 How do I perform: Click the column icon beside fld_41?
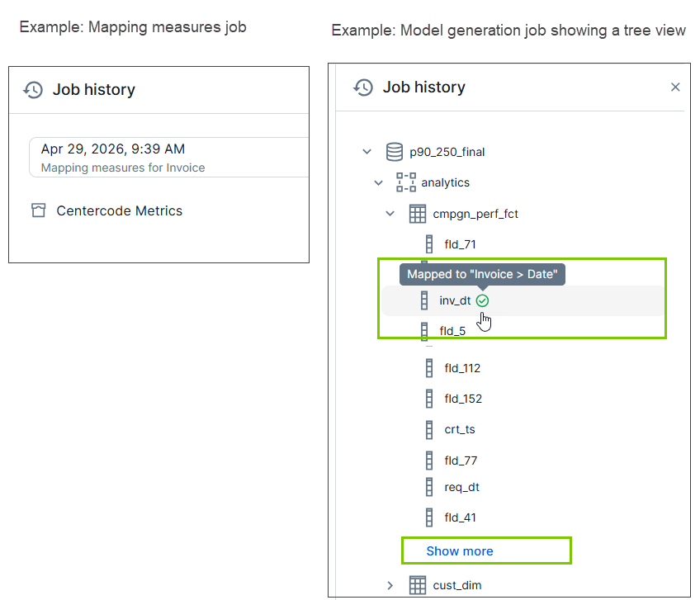(x=429, y=517)
